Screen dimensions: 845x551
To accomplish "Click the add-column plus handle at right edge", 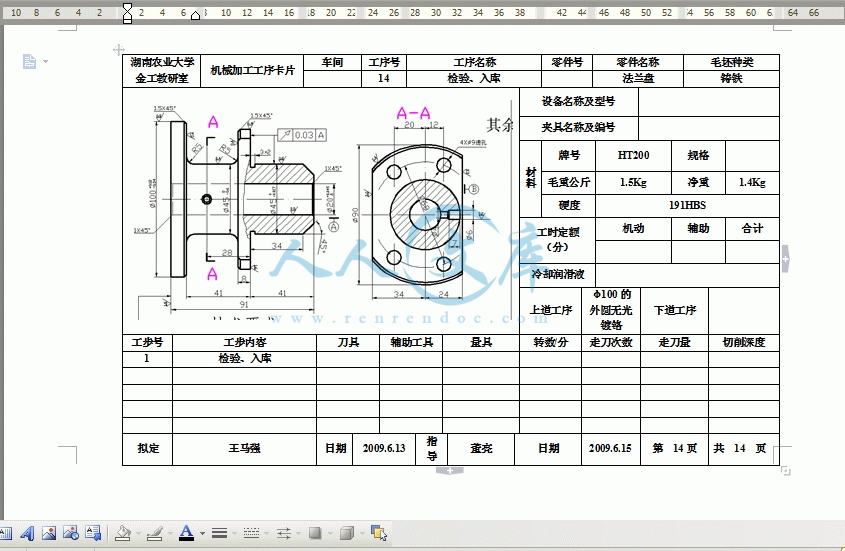I will pos(786,259).
